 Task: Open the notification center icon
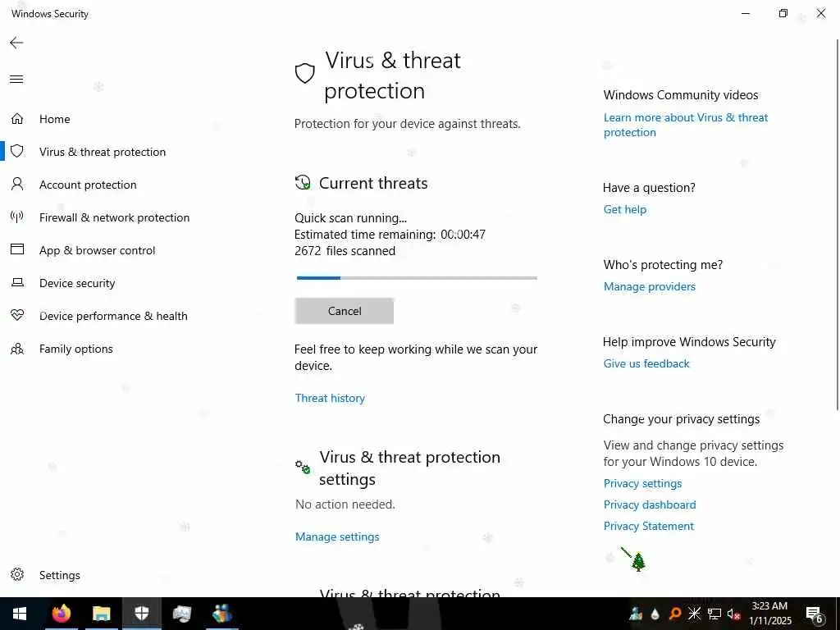(815, 614)
